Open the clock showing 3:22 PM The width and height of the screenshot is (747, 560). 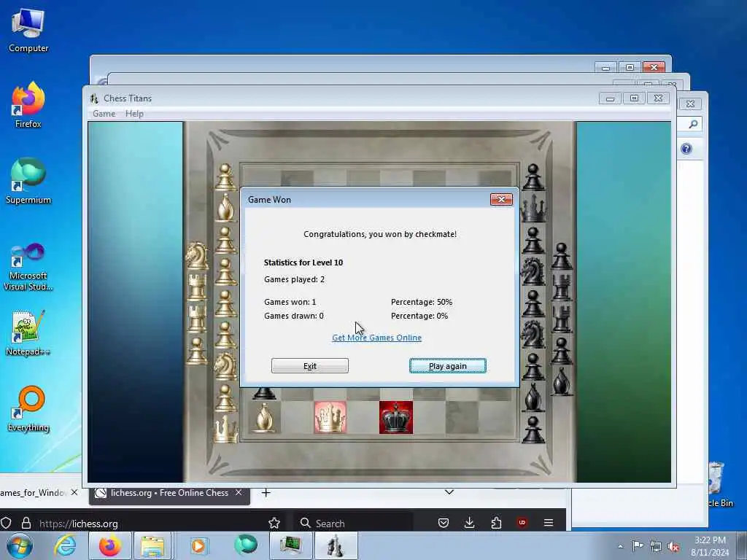tap(710, 546)
